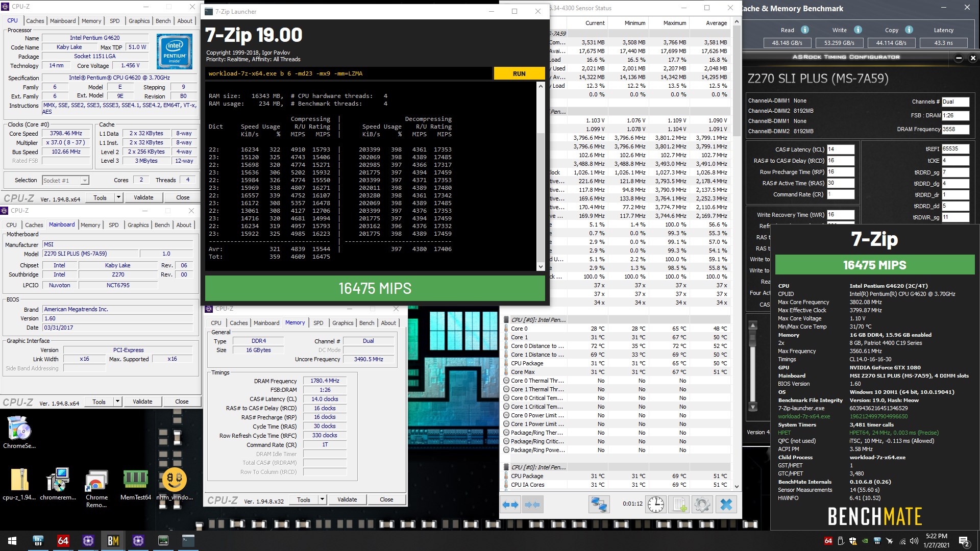Click the clock reset icon in HWiNFO
This screenshot has height=551, width=980.
click(656, 505)
